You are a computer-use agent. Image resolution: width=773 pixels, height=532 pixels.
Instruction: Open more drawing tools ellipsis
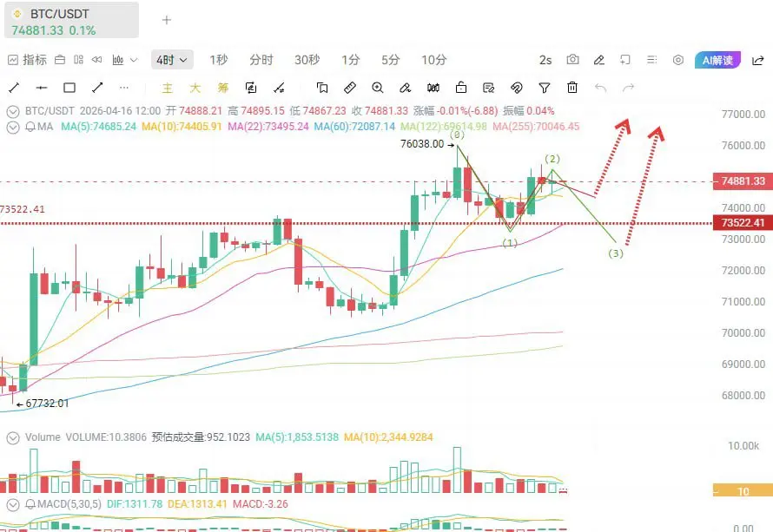click(x=124, y=88)
